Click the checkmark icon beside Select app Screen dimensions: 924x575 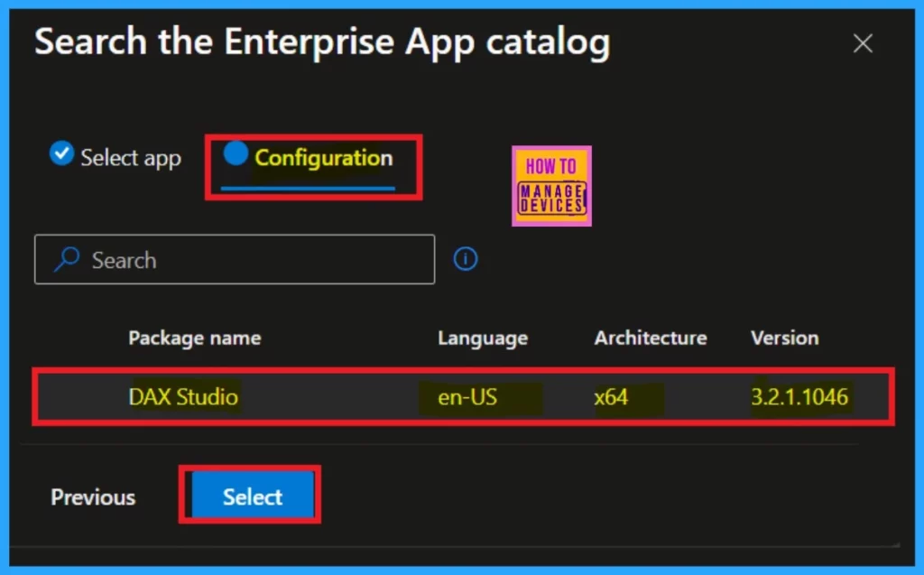tap(61, 153)
